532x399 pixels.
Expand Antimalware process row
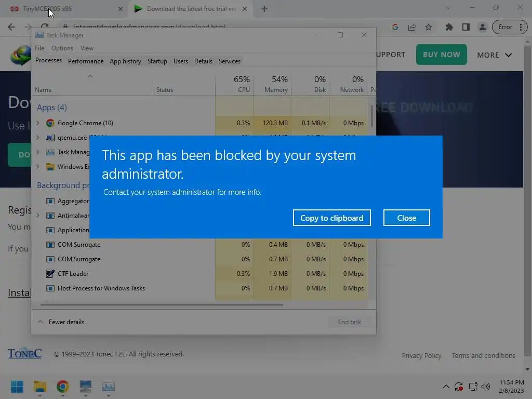tap(37, 216)
